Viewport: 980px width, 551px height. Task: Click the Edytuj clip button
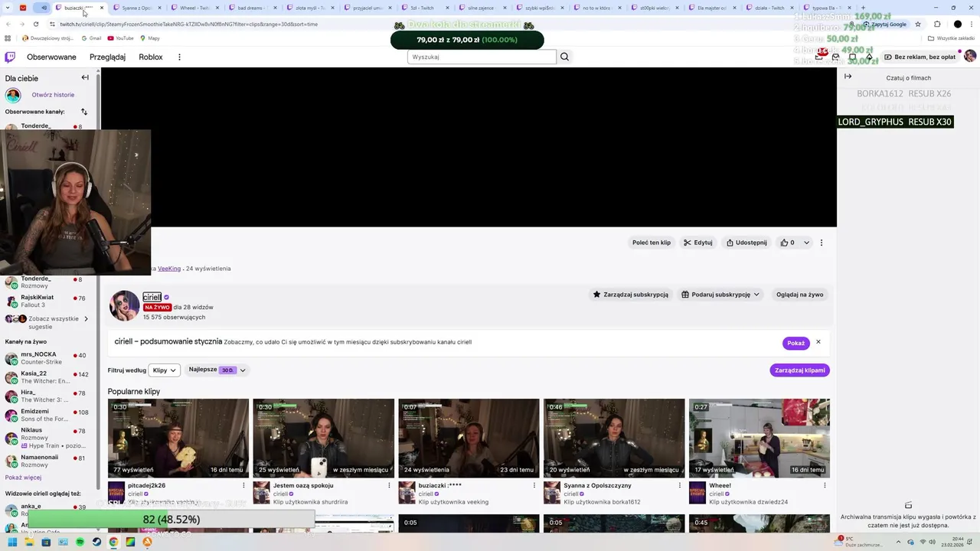click(698, 243)
